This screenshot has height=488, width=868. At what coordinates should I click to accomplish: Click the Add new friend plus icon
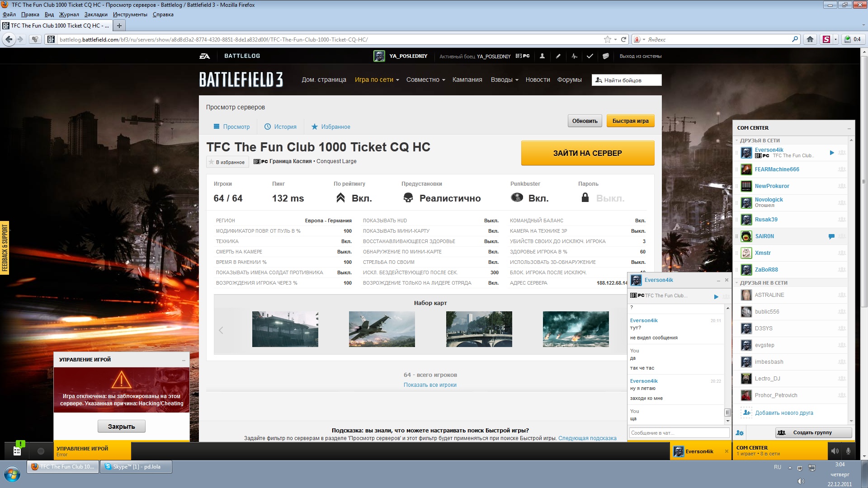tap(747, 413)
